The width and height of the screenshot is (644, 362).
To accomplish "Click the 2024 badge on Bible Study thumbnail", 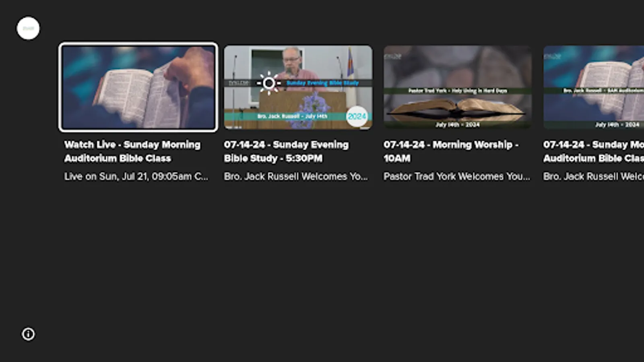I will (356, 116).
